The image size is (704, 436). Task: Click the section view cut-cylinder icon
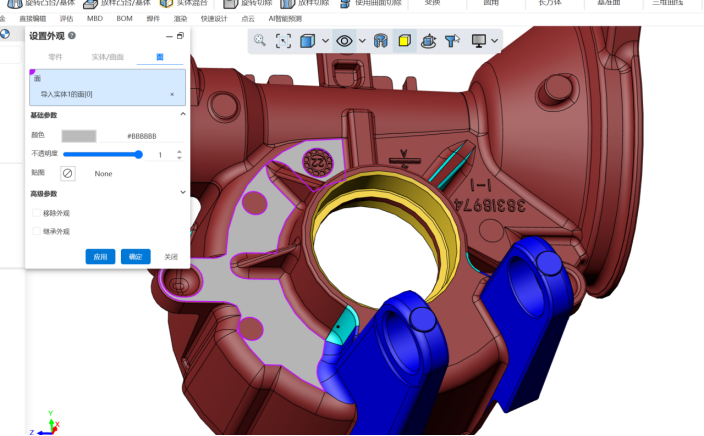[381, 41]
